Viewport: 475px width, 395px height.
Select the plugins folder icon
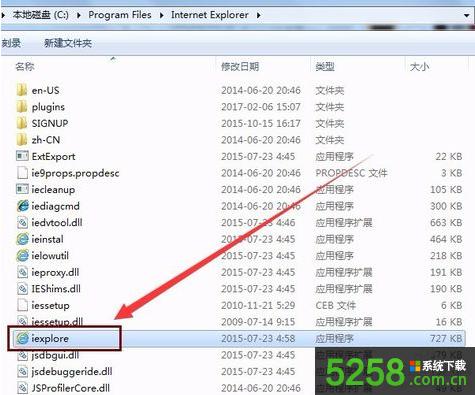click(22, 107)
